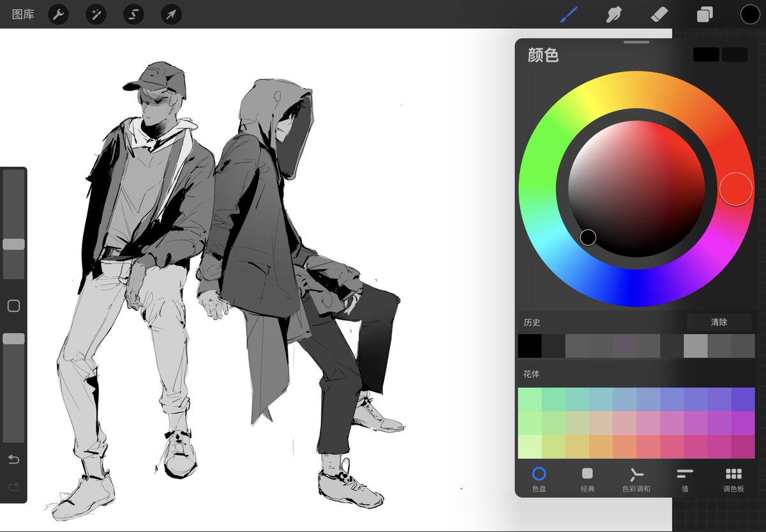Choose first light-green swatch in 花体 top row
This screenshot has width=766, height=532.
tap(530, 399)
